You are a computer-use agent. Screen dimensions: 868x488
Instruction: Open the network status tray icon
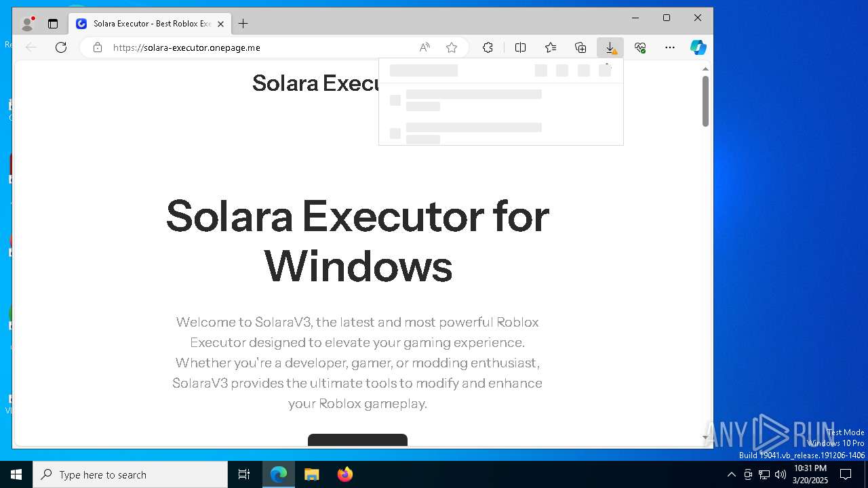click(x=764, y=474)
